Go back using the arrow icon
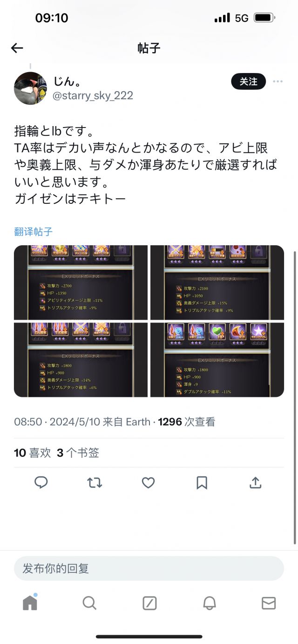This screenshot has width=298, height=644. (x=17, y=48)
